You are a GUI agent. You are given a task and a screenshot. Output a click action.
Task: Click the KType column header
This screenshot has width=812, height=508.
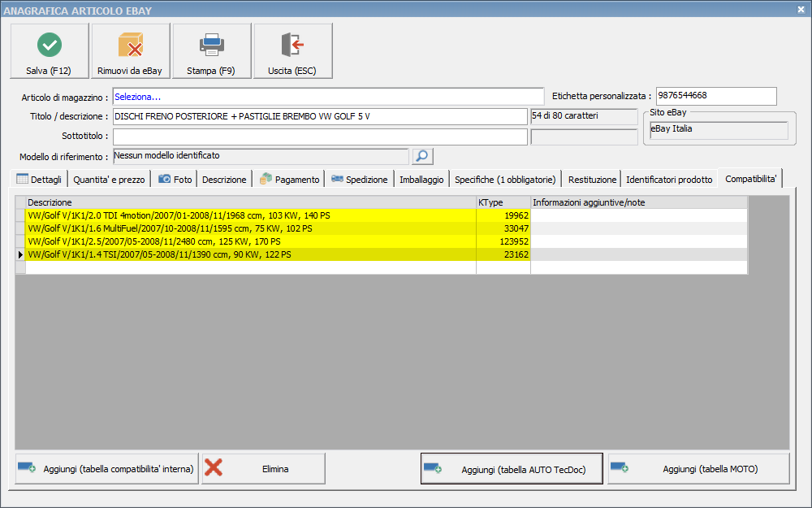503,202
